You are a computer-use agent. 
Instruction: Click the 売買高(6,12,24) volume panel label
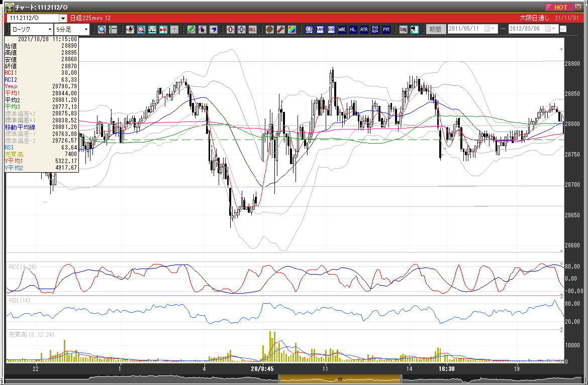tap(32, 334)
